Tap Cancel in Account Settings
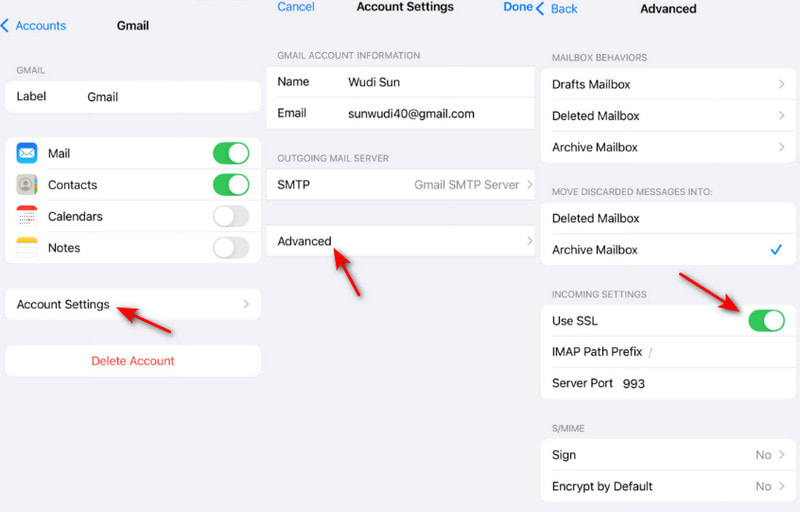 point(296,7)
